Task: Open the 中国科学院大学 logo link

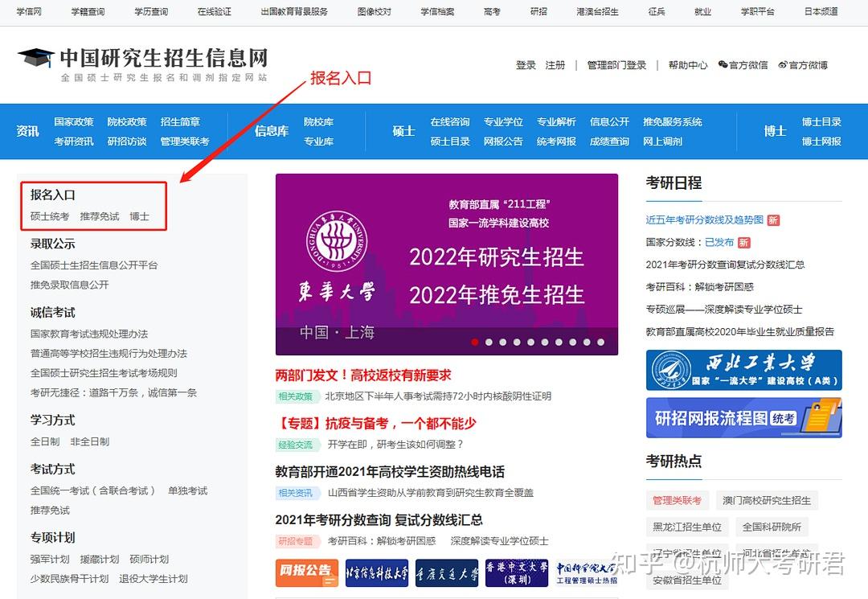Action: click(x=587, y=572)
